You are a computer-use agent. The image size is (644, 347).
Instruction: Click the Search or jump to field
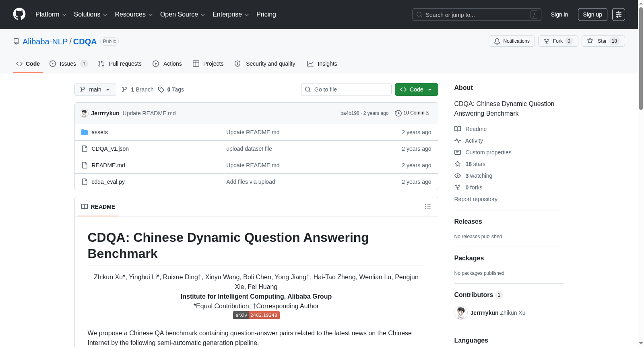point(477,15)
